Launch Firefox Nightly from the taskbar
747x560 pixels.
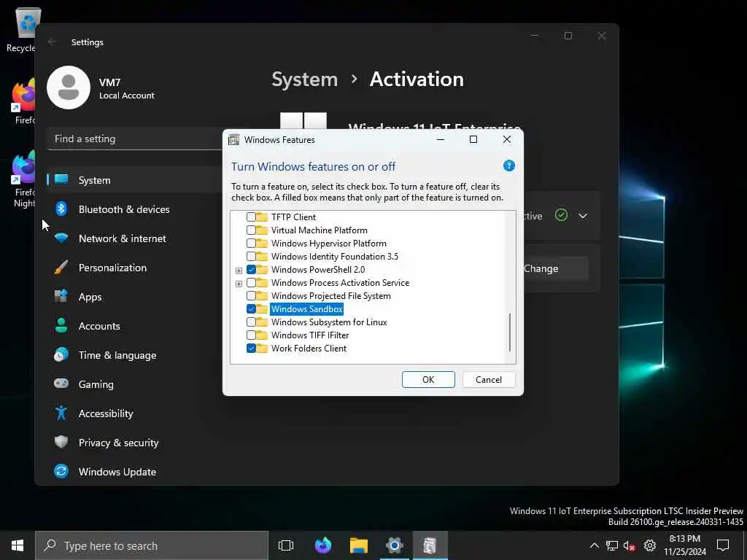323,545
